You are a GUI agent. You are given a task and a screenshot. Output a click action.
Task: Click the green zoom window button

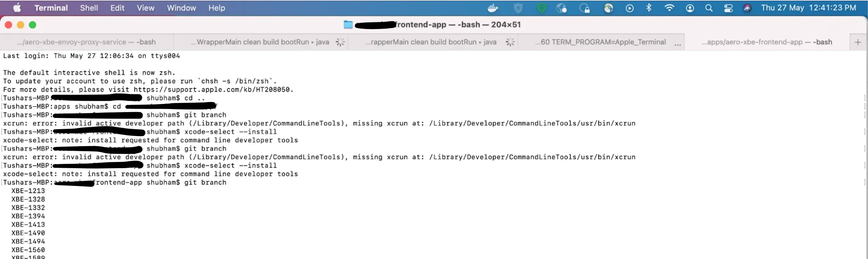tap(33, 25)
